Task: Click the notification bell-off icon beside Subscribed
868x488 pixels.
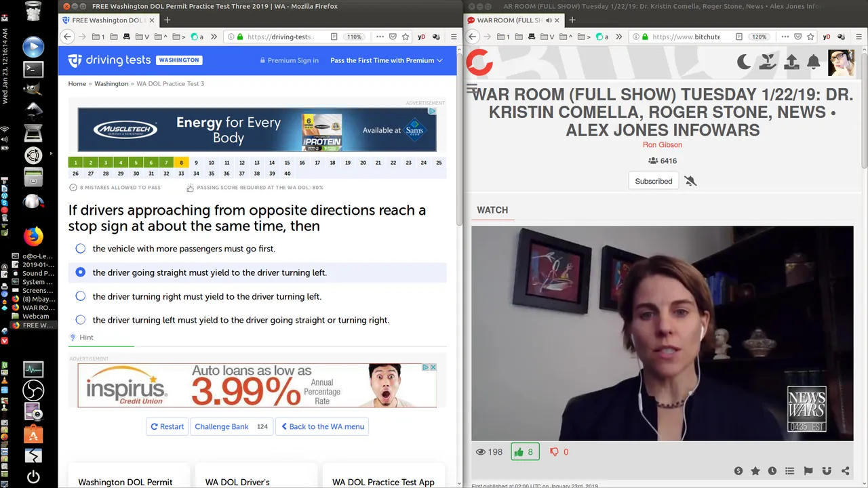Action: pyautogui.click(x=690, y=181)
